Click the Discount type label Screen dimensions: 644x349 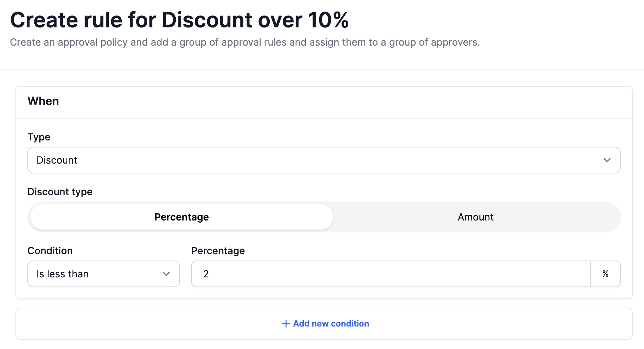point(60,192)
